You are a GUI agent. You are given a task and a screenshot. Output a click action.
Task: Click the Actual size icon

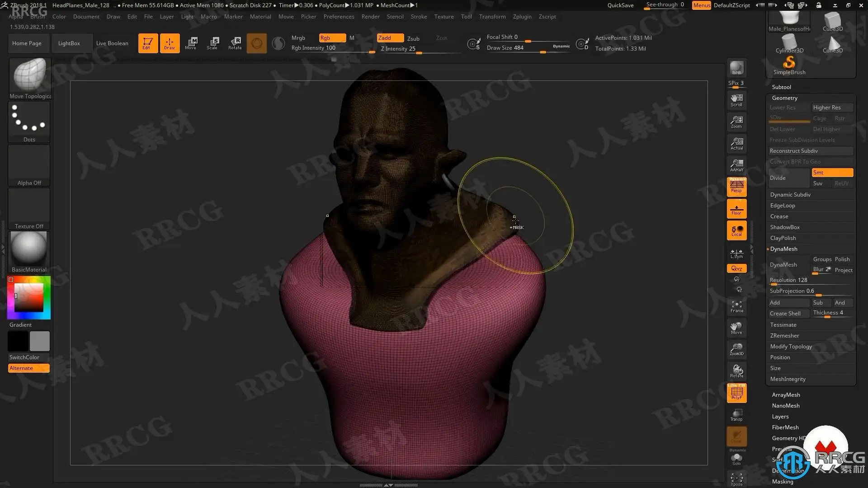tap(736, 144)
